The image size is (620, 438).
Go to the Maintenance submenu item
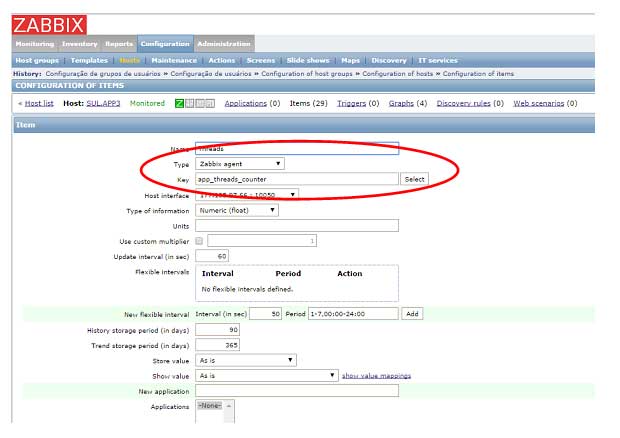pyautogui.click(x=173, y=60)
